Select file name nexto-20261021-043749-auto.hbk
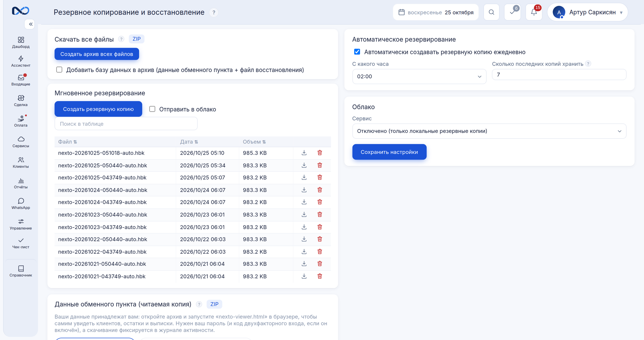644x340 pixels. [x=102, y=276]
